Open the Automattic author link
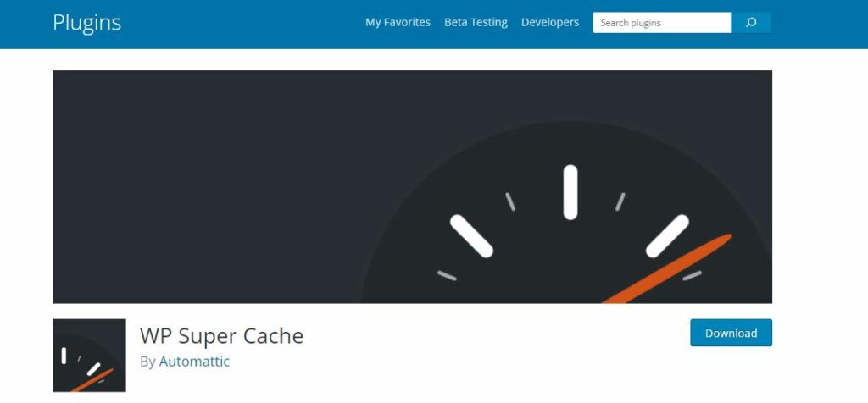 coord(194,362)
